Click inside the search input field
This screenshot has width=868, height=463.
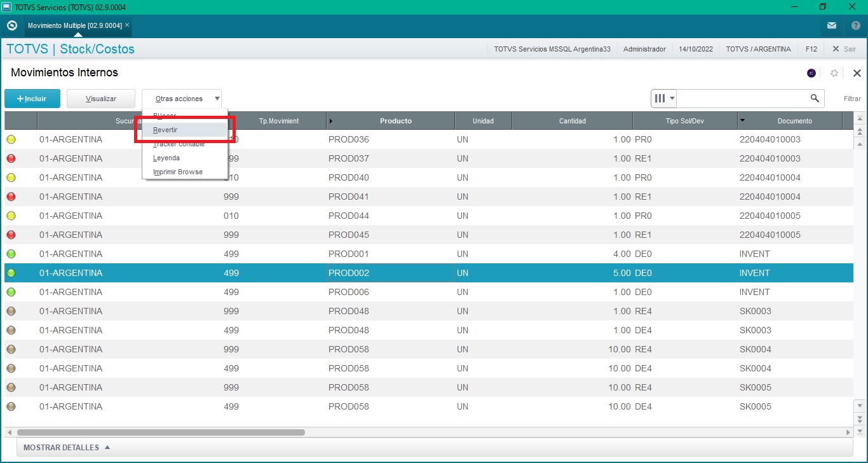click(x=743, y=99)
